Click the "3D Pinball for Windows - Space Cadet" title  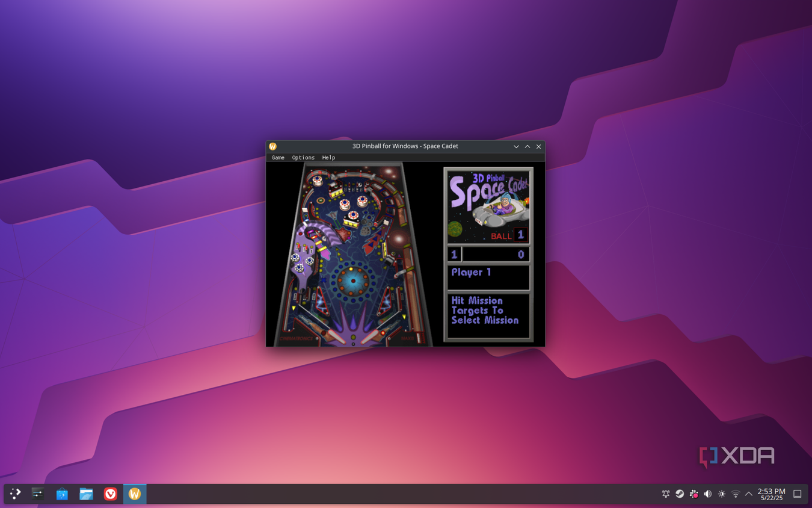pos(405,146)
